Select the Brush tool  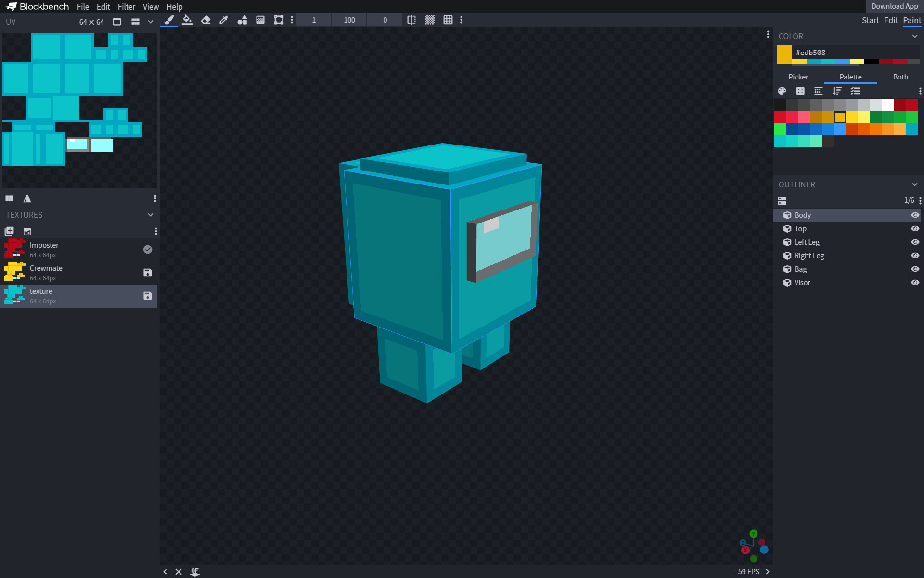(168, 20)
